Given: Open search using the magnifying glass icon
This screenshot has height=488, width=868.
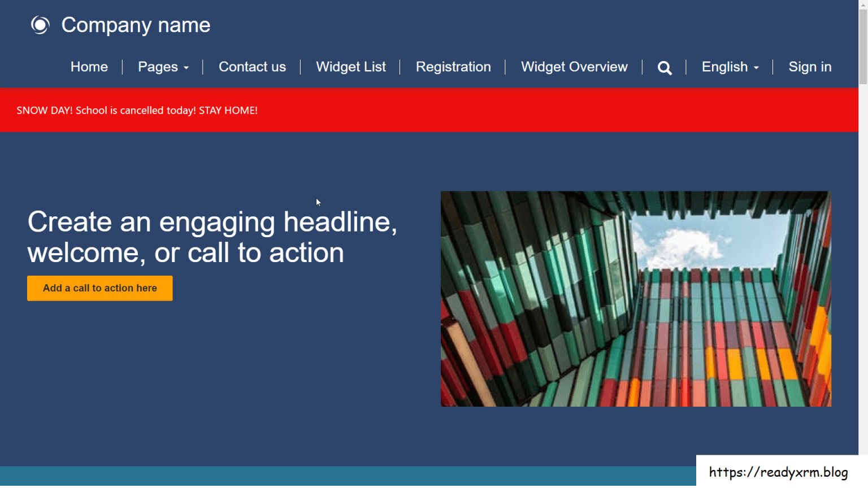Looking at the screenshot, I should click(665, 67).
